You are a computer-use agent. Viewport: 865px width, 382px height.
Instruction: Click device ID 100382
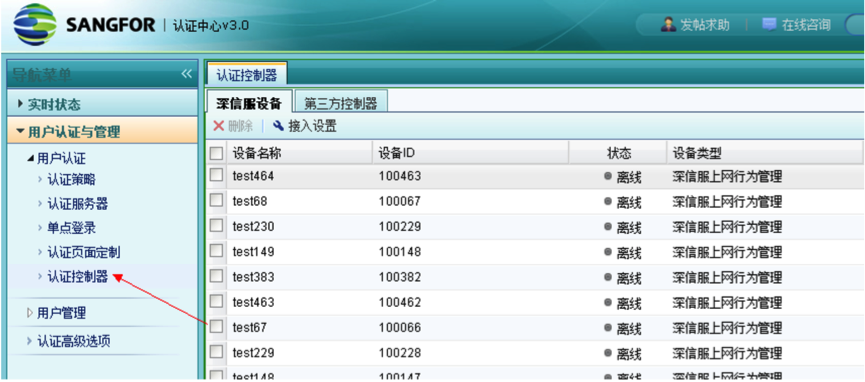pyautogui.click(x=400, y=277)
